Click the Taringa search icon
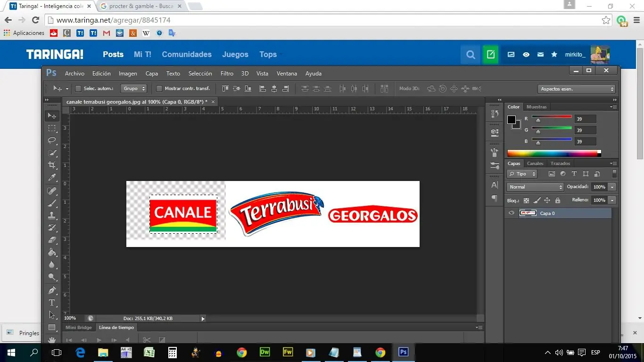The width and height of the screenshot is (644, 362). click(471, 55)
